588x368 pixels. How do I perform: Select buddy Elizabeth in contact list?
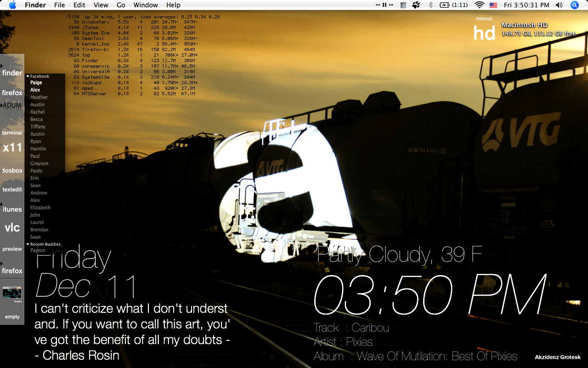[40, 208]
